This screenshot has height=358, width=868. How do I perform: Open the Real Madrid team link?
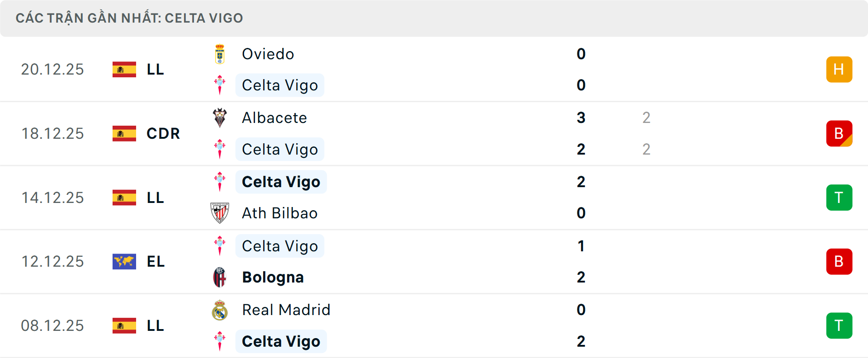[x=286, y=310]
